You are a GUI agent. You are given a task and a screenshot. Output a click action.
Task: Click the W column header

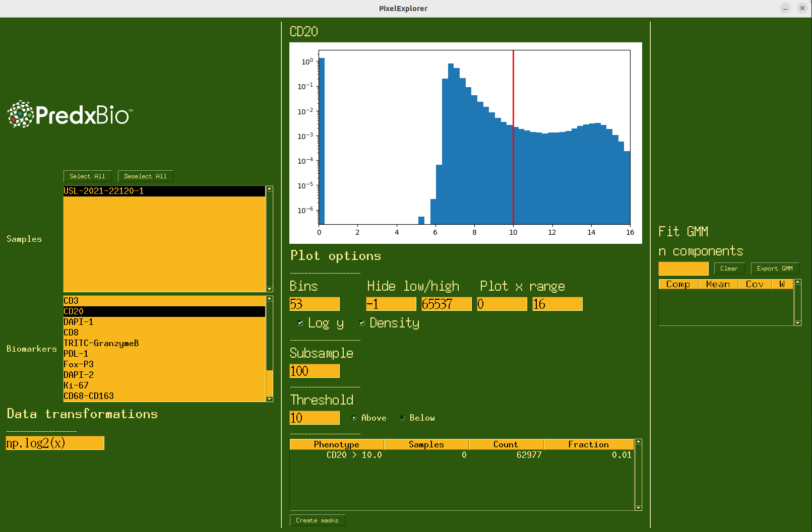click(x=782, y=284)
